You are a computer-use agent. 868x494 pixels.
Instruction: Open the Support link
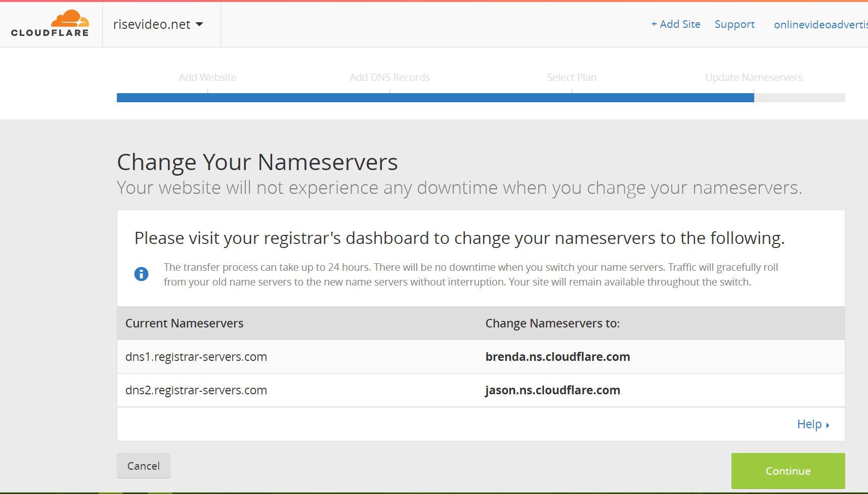[734, 24]
